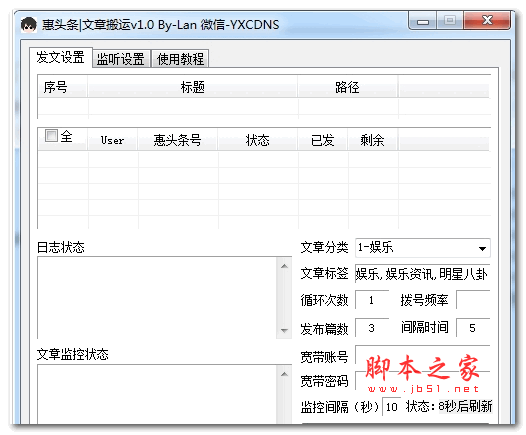Screen dimensions: 526x435
Task: Click the 剩余 column header
Action: coord(373,140)
